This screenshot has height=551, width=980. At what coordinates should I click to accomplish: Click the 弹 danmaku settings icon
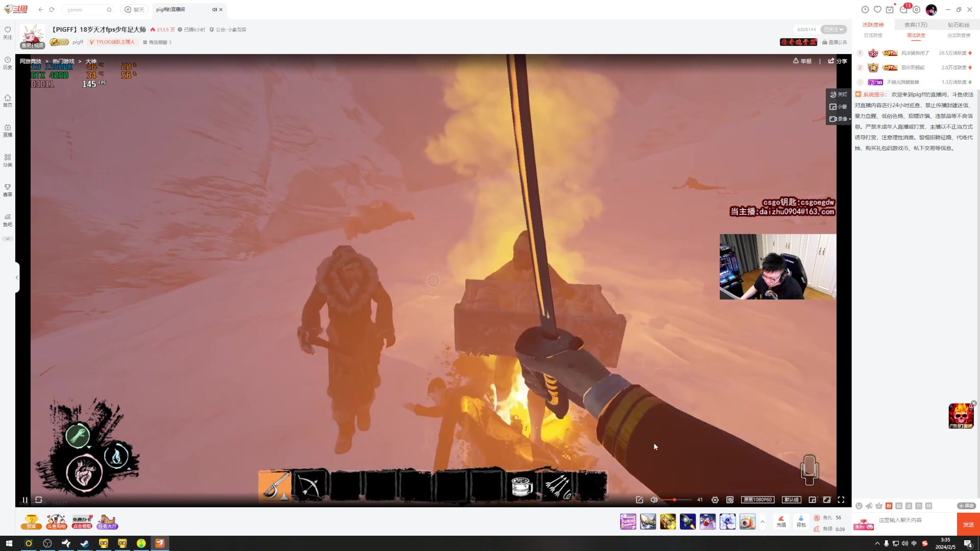[x=730, y=500]
